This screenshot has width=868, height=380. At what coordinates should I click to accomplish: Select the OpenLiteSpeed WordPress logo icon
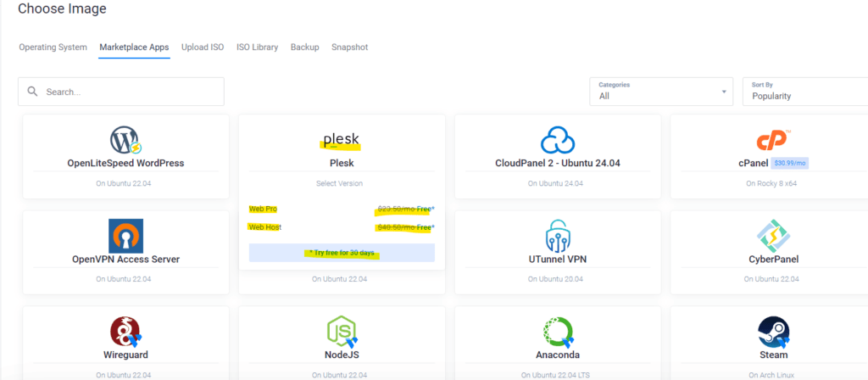pyautogui.click(x=125, y=140)
